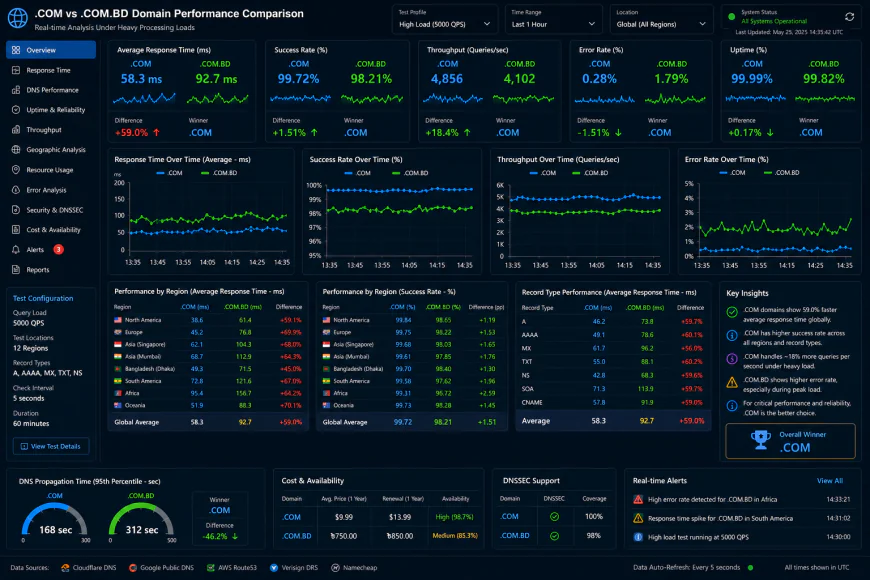The image size is (870, 580).
Task: Click the Oceania success rate row
Action: click(413, 405)
